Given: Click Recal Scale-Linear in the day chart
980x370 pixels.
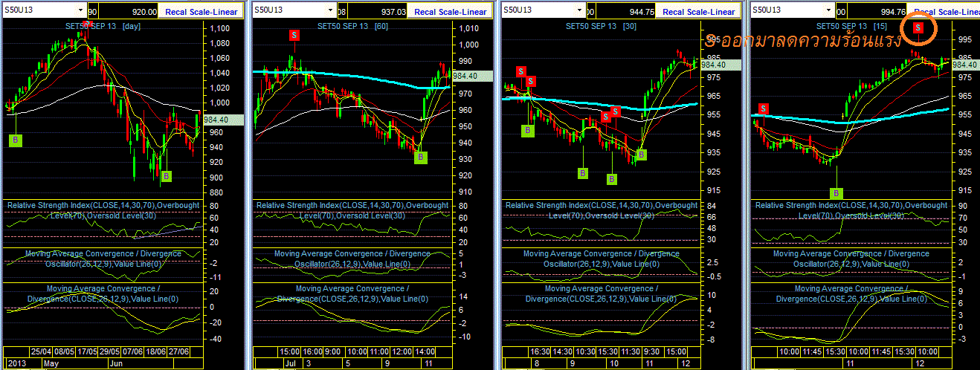Looking at the screenshot, I should pyautogui.click(x=201, y=12).
